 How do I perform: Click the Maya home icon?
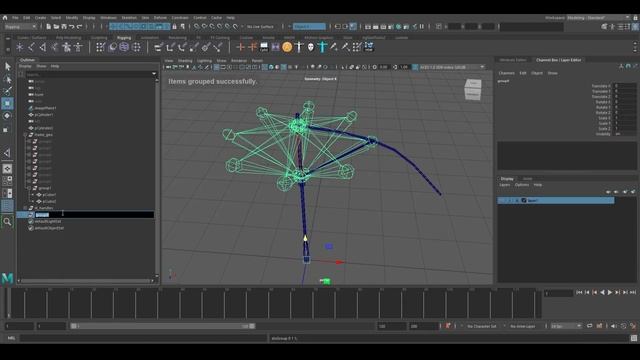5,18
